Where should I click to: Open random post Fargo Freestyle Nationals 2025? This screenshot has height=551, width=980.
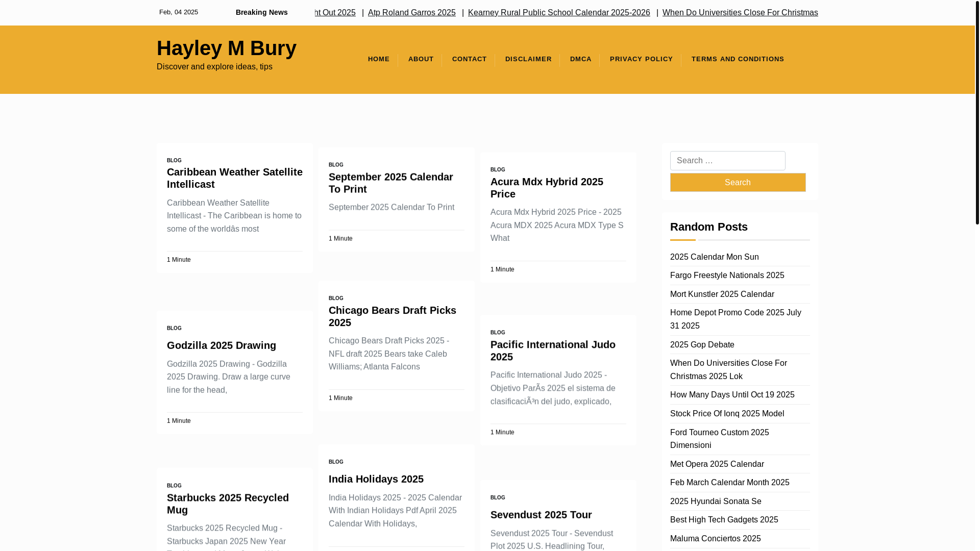click(727, 275)
